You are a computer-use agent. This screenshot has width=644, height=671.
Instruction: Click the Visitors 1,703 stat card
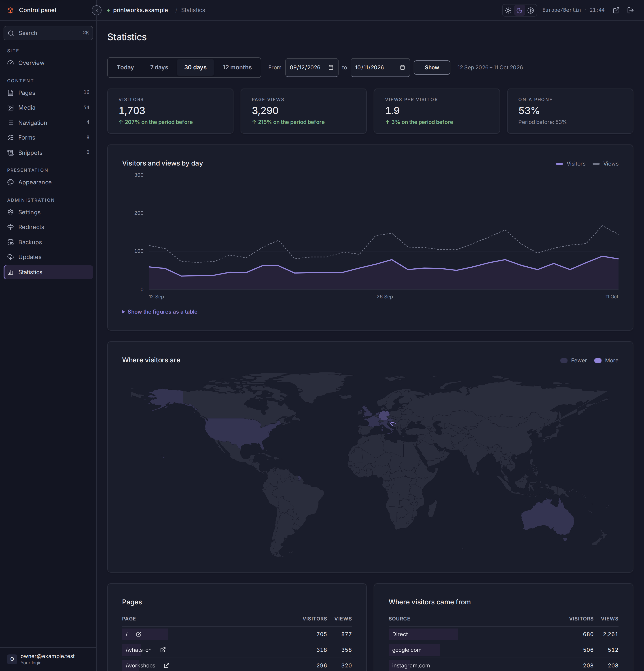(170, 111)
